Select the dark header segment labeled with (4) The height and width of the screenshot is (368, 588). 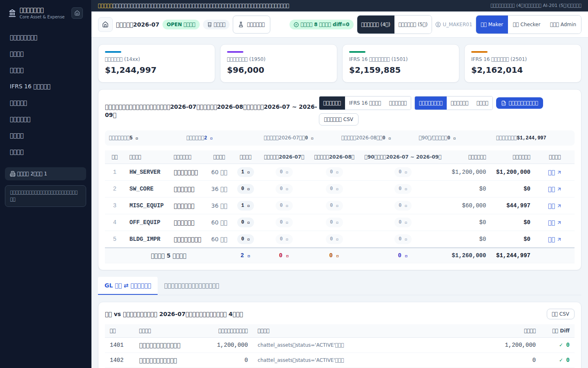tap(376, 25)
